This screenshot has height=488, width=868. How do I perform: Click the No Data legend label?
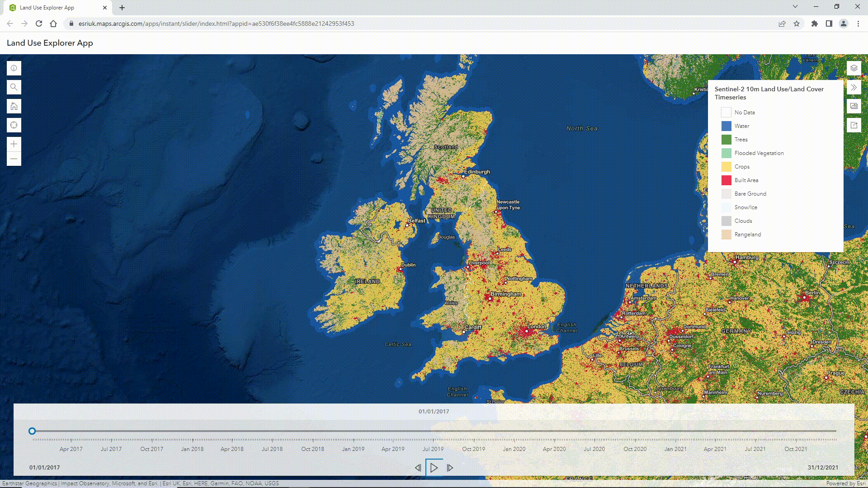[x=745, y=113]
